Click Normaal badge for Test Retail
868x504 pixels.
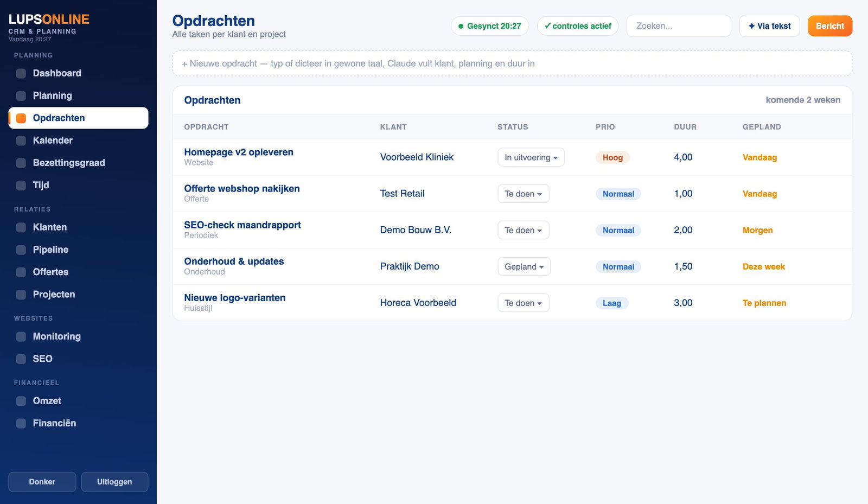point(618,194)
